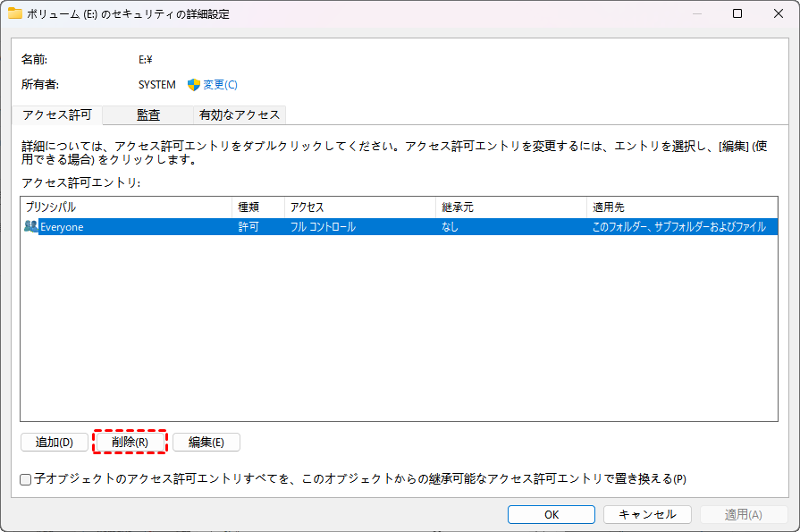Select the アクセス許可 tab
Image resolution: width=800 pixels, height=532 pixels.
click(x=57, y=114)
